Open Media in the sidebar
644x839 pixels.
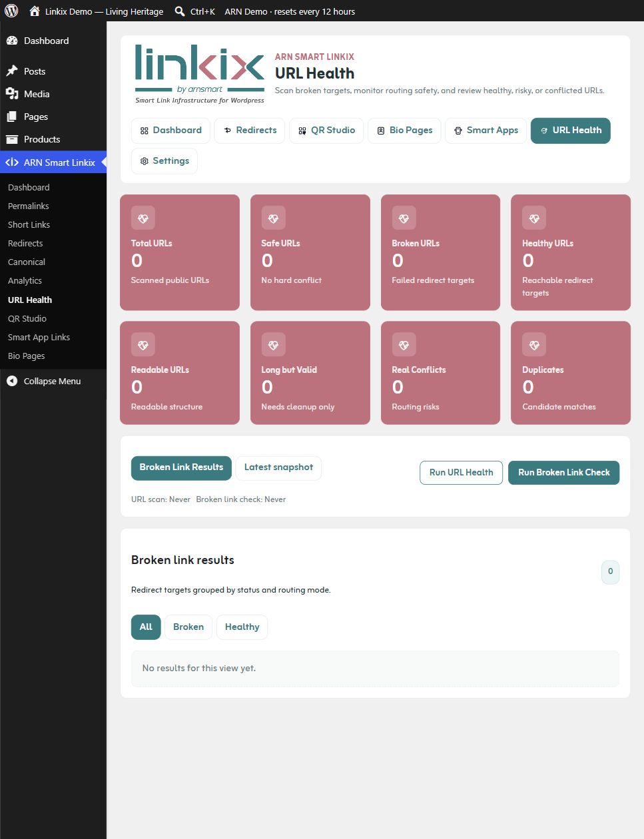click(x=53, y=94)
